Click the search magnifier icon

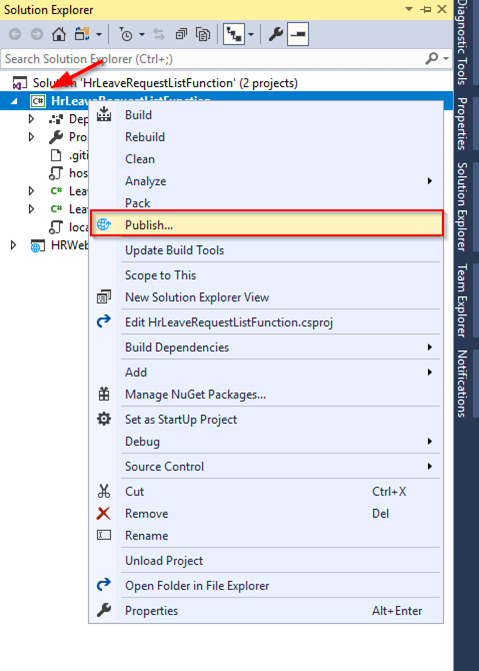[x=433, y=58]
